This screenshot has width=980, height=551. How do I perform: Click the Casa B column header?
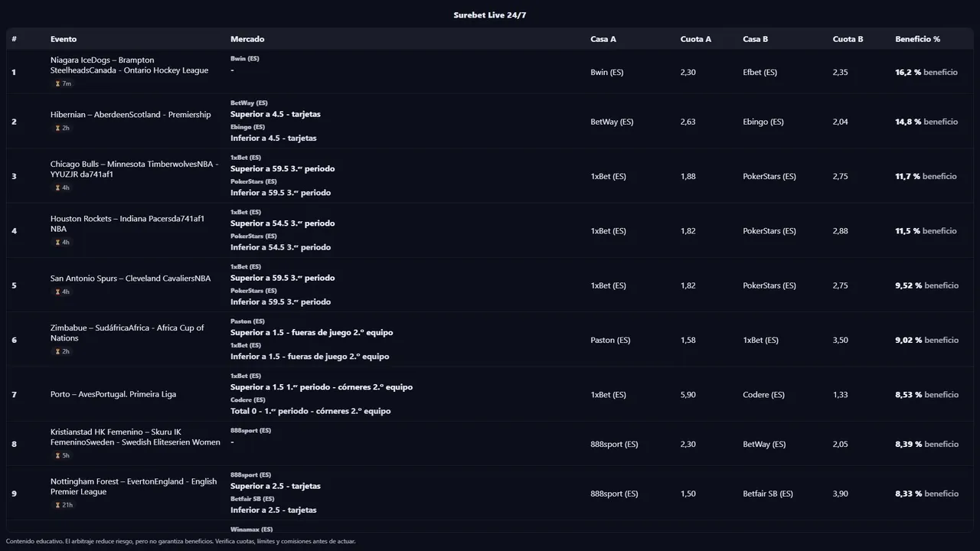(x=755, y=39)
